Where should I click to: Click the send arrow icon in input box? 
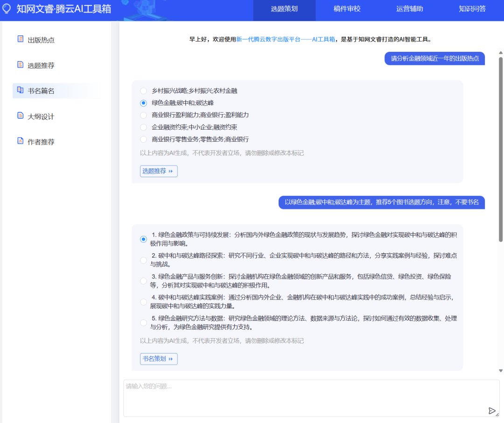pyautogui.click(x=491, y=411)
